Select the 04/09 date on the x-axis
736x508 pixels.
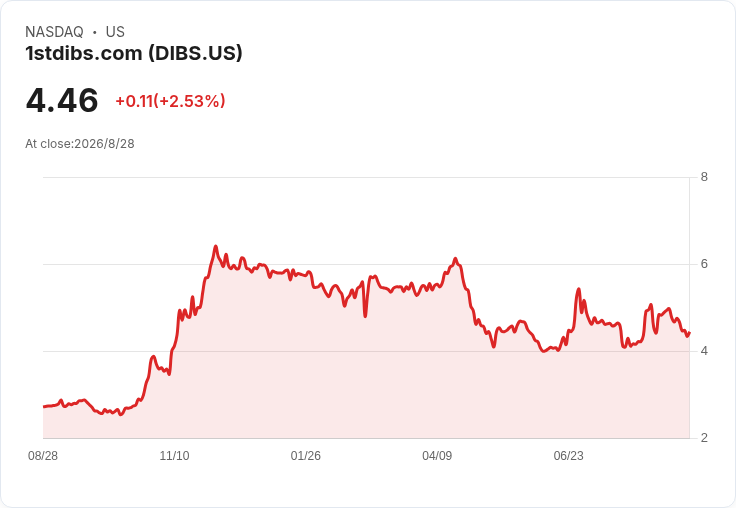[437, 455]
